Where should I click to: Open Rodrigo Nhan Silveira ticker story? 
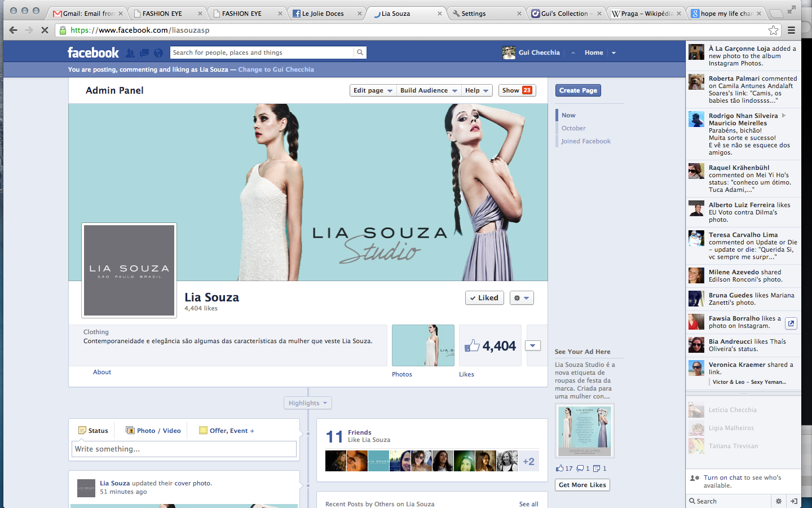743,134
